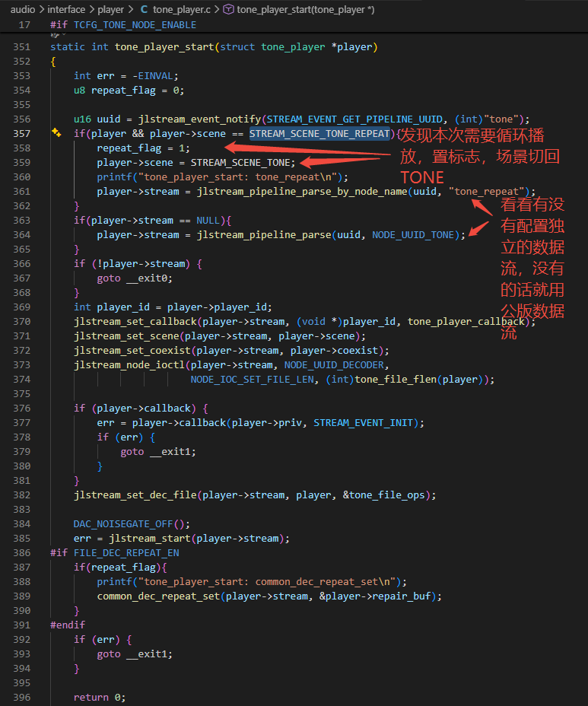The width and height of the screenshot is (588, 706).
Task: Click jlstream_start on line 385
Action: [150, 539]
